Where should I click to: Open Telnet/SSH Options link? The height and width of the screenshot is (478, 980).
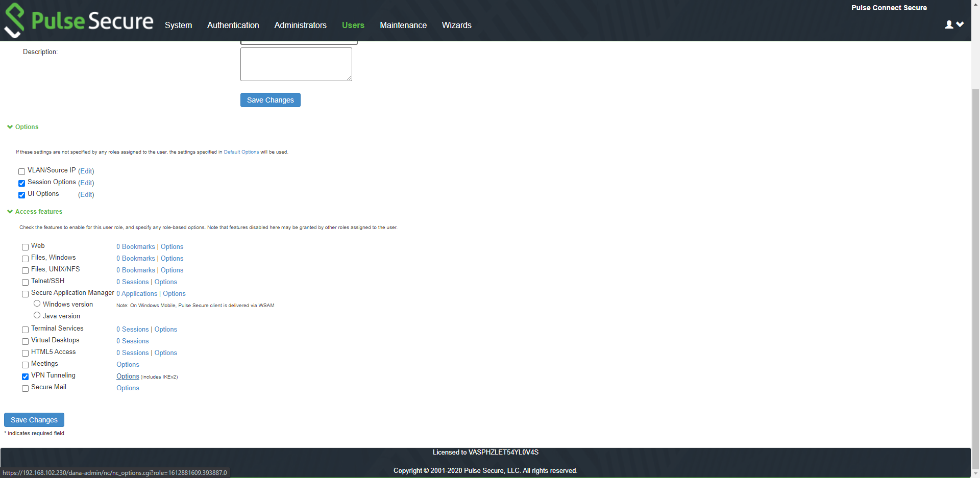coord(166,282)
